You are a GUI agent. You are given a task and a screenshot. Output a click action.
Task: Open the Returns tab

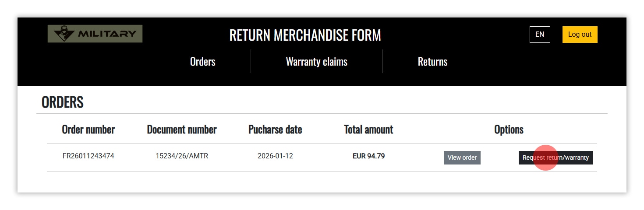click(x=432, y=62)
